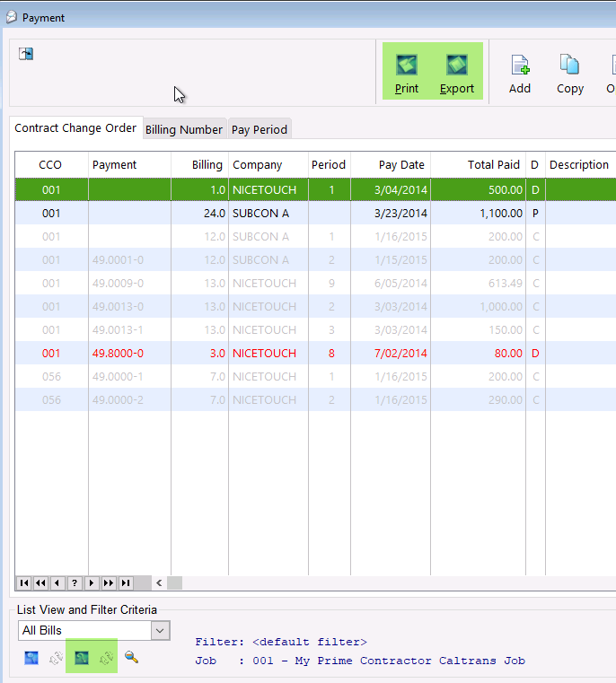Screen dimensions: 616x683
Task: Sort by the Payment column header
Action: [x=130, y=164]
